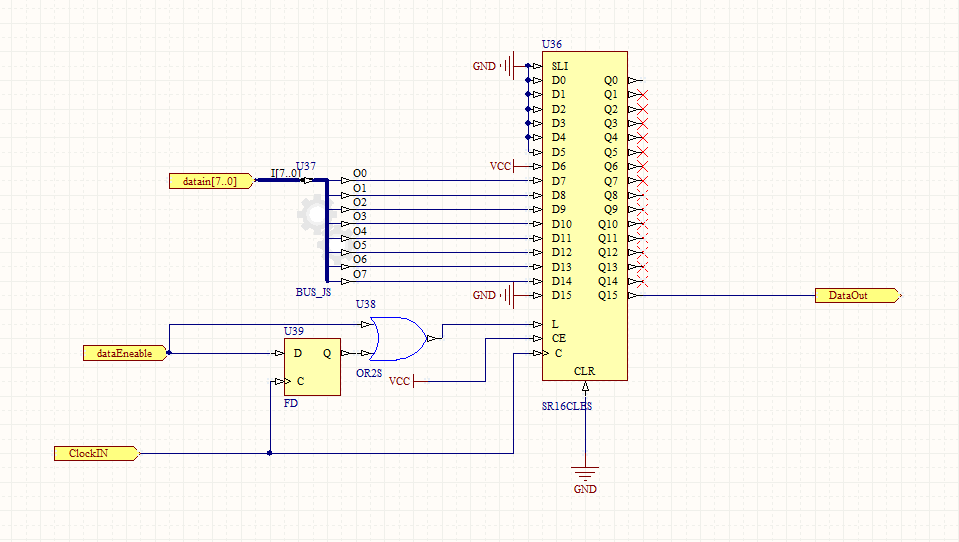
Task: Click the Q15 output wire to DataOut
Action: (x=730, y=296)
